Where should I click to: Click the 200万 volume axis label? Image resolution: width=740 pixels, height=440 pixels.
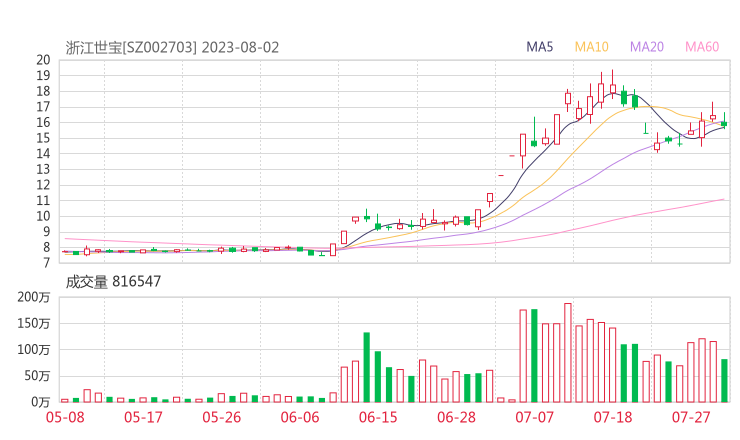34,297
